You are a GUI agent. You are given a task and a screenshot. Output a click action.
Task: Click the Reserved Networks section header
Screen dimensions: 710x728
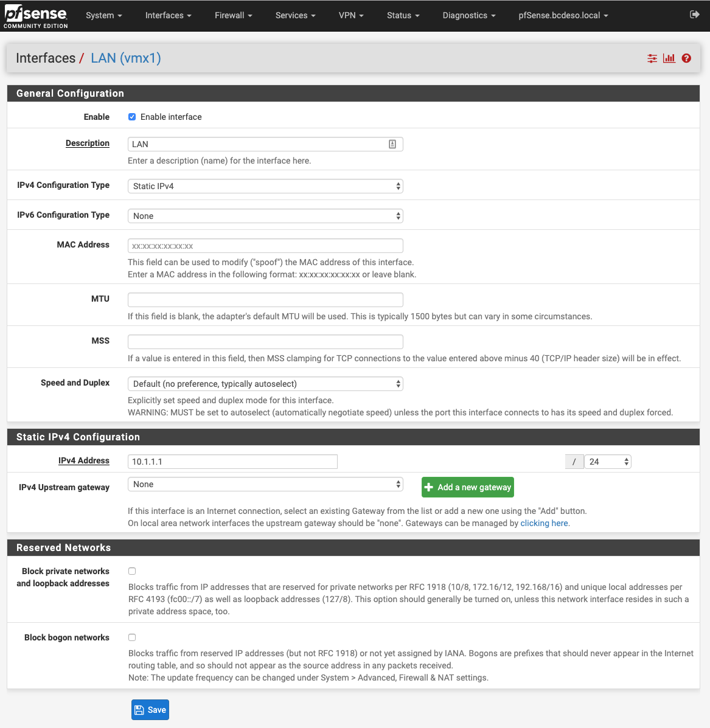click(353, 547)
